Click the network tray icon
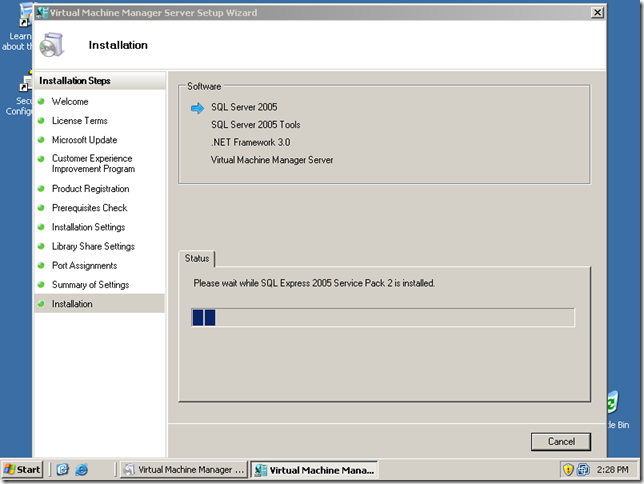The height and width of the screenshot is (484, 644). 583,469
